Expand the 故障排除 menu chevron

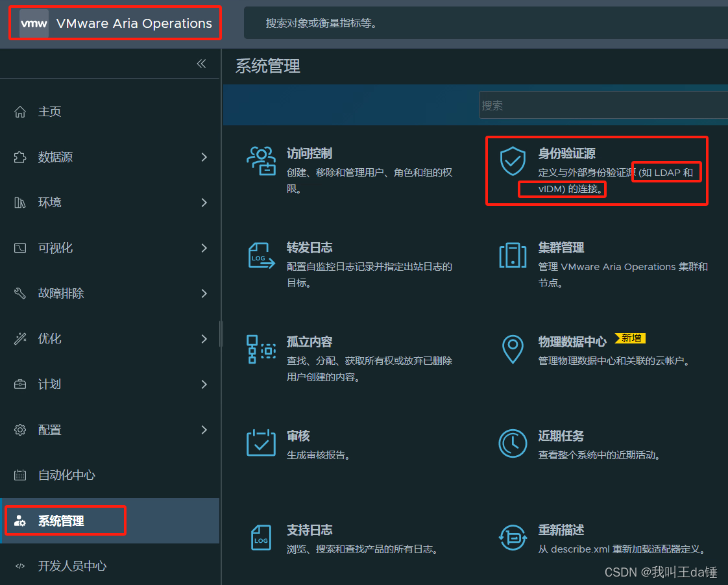click(204, 293)
